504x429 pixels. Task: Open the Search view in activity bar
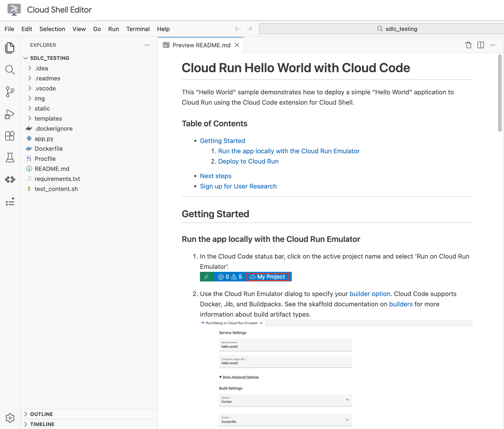[10, 70]
